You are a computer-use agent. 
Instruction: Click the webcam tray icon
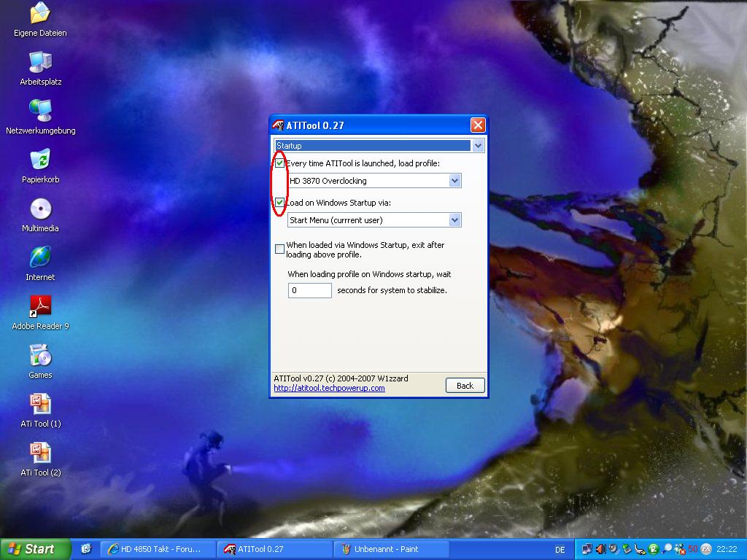point(613,549)
